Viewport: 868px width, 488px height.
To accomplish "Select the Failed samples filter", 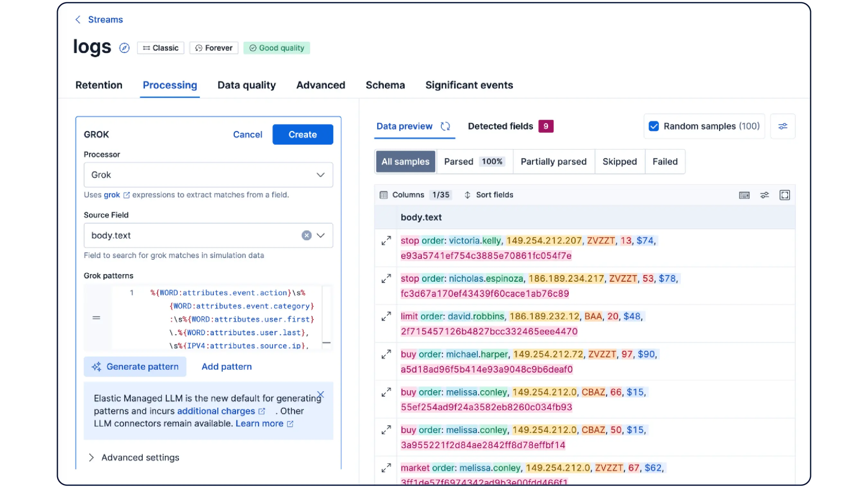I will (665, 162).
